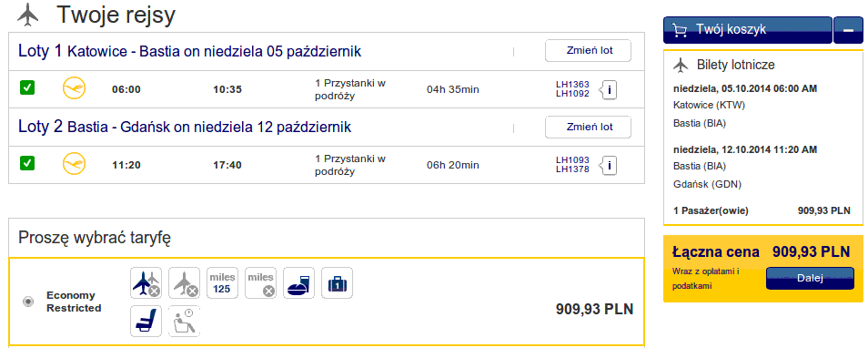The width and height of the screenshot is (868, 348).
Task: Click Zmień lot for Bastia - Gdańsk
Action: tap(588, 127)
